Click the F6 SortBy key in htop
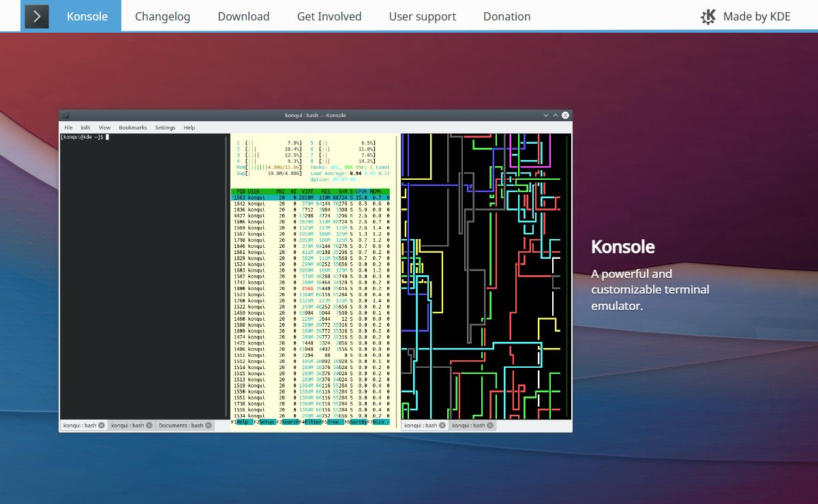 click(x=356, y=423)
